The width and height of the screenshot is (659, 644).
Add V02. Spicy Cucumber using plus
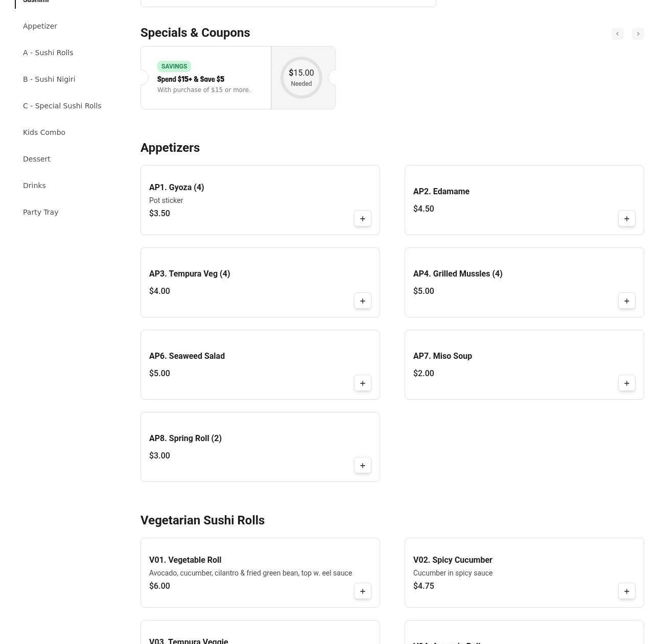626,591
